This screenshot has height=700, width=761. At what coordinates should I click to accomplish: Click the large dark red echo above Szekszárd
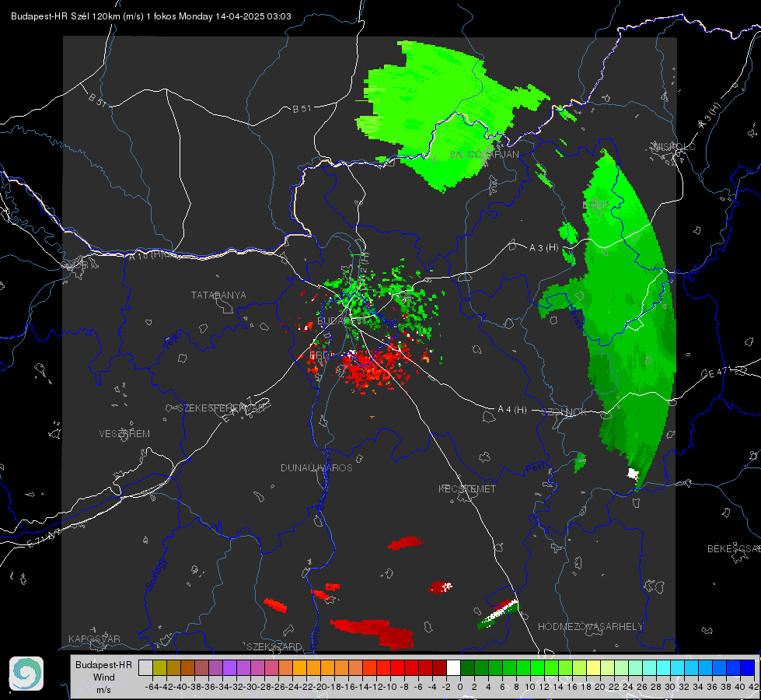[x=374, y=633]
